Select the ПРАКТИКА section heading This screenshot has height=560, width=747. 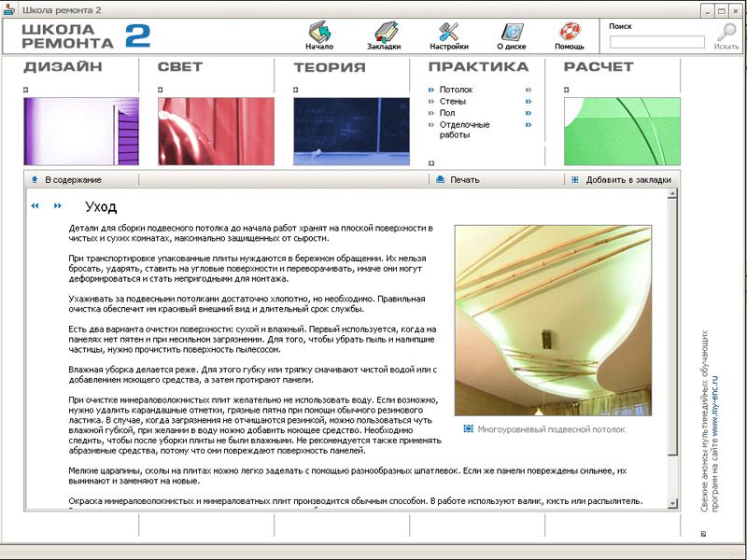click(478, 67)
